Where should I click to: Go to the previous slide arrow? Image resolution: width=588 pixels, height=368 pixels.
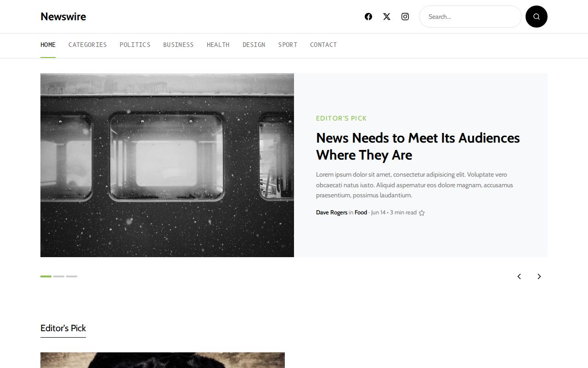[519, 276]
